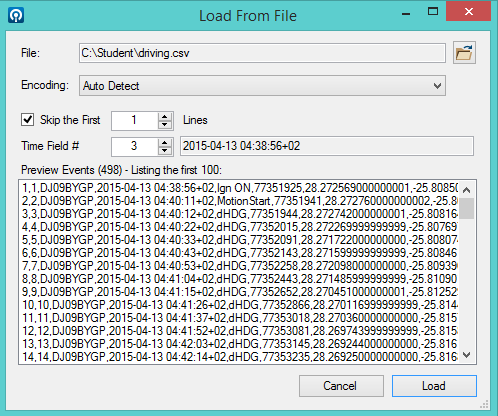Decrease Skip the First lines value
This screenshot has height=416, width=498.
[x=165, y=124]
